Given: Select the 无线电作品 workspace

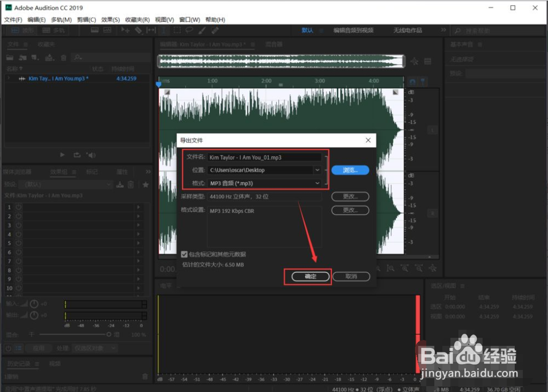Looking at the screenshot, I should 408,31.
